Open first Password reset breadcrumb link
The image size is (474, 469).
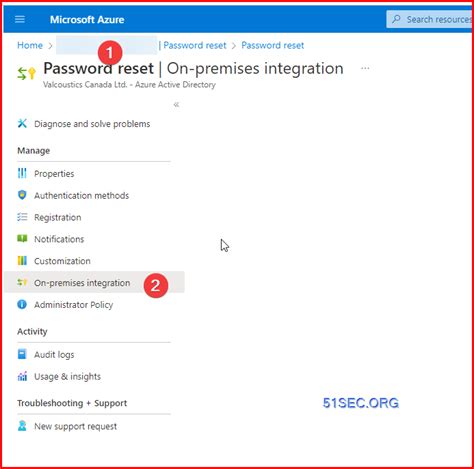tap(195, 45)
